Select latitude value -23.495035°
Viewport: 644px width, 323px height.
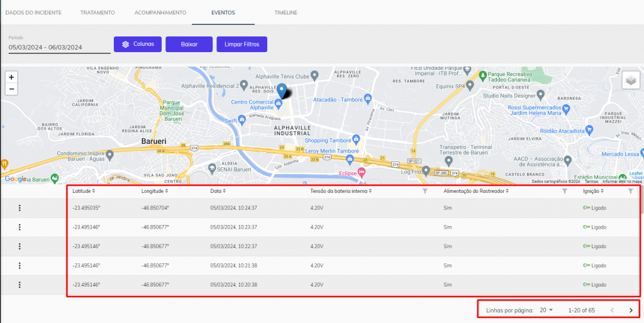pos(86,208)
